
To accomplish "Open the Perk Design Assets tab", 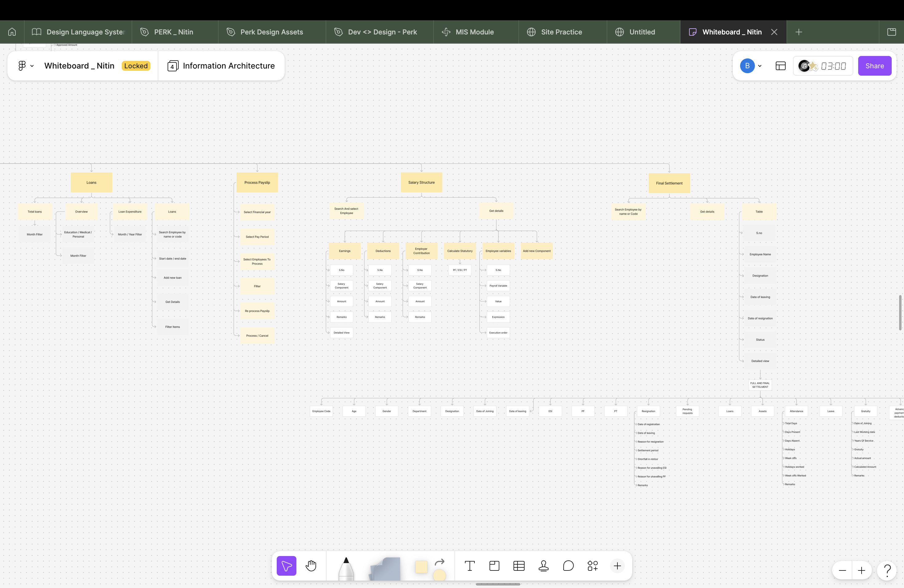I will tap(272, 32).
